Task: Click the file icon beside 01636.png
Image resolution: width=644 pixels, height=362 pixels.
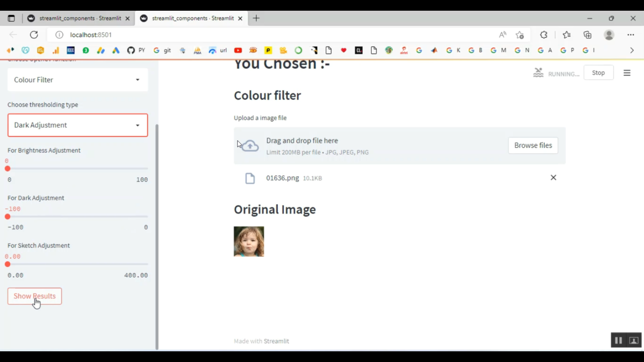Action: tap(250, 178)
